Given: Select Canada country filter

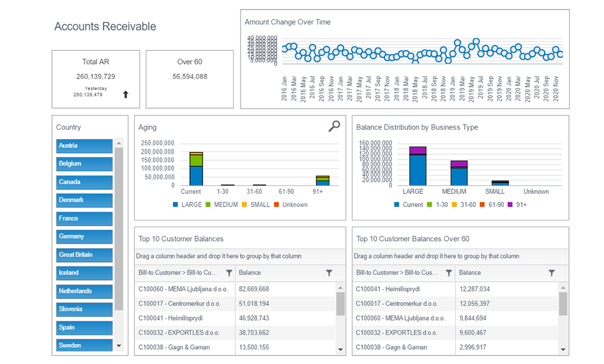Looking at the screenshot, I should pos(84,182).
